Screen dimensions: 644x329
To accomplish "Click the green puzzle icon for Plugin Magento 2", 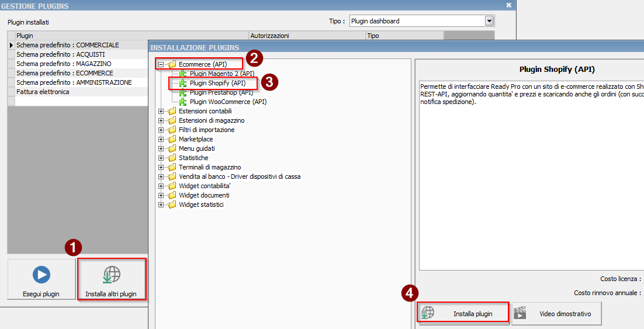I will [183, 74].
